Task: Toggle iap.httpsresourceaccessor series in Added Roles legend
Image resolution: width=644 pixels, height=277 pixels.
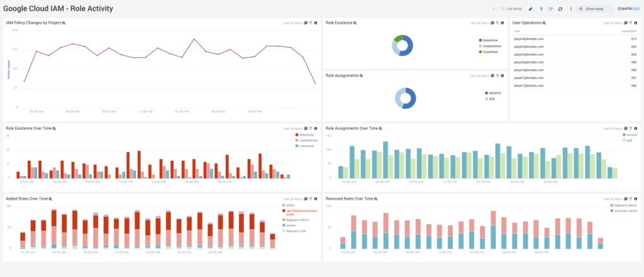Action: 299,212
